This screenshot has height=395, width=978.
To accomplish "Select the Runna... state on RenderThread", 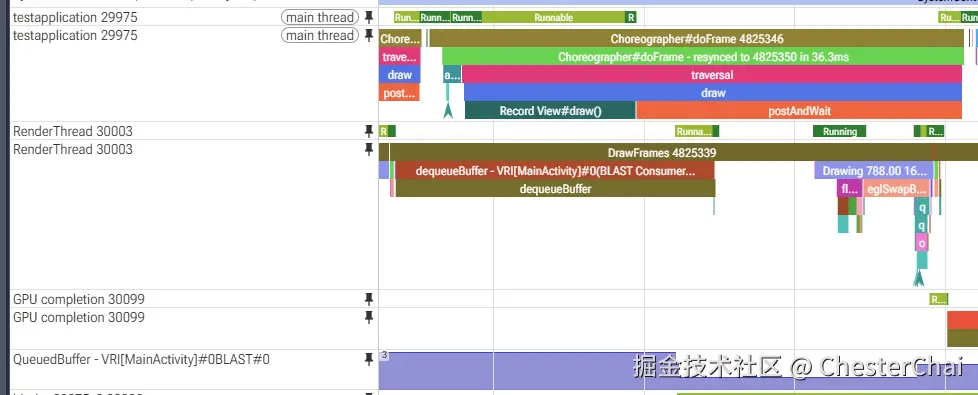I will [x=694, y=131].
